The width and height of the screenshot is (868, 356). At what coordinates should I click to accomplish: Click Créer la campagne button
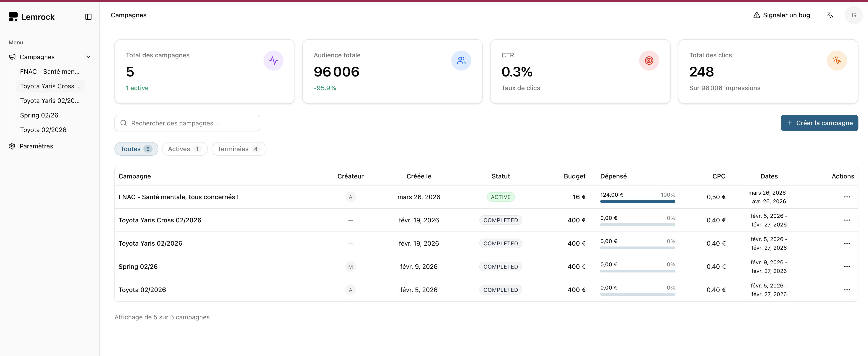[x=819, y=123]
